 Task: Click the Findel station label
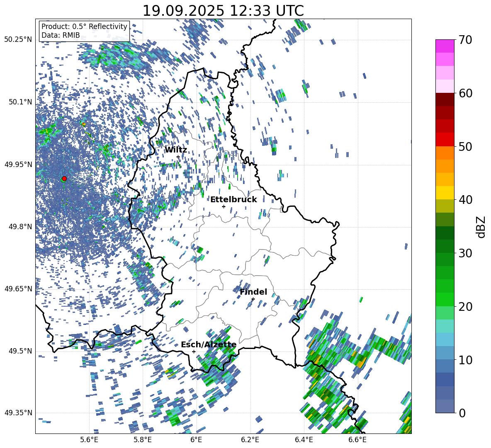coord(253,292)
